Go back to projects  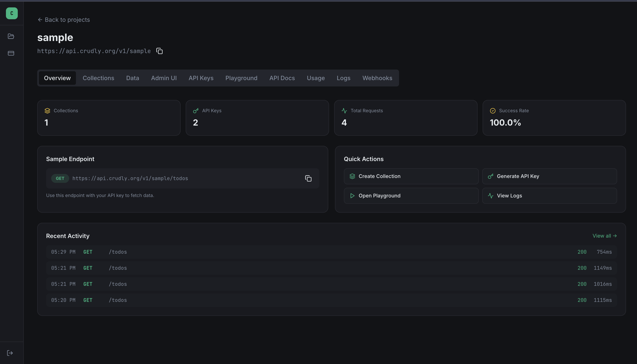(64, 20)
